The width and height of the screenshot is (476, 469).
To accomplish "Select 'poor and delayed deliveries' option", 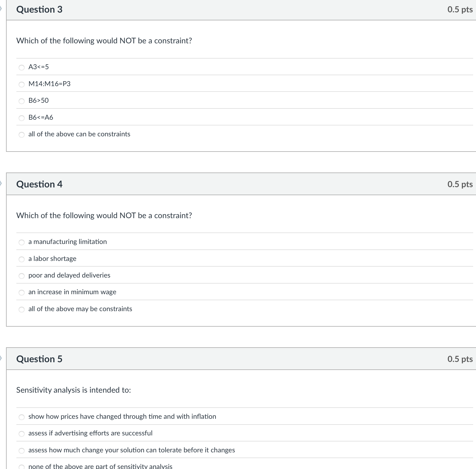I will pos(22,276).
